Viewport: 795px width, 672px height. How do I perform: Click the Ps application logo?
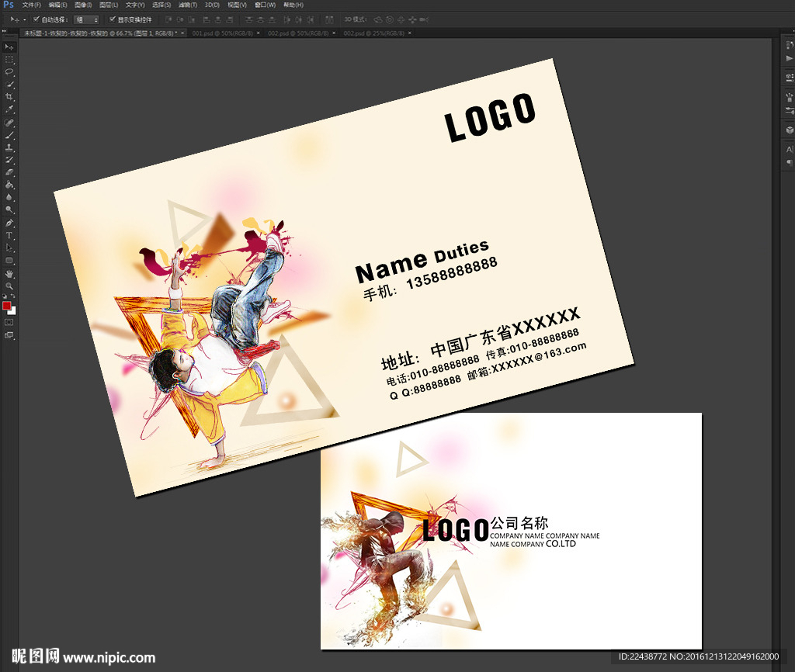(x=9, y=5)
